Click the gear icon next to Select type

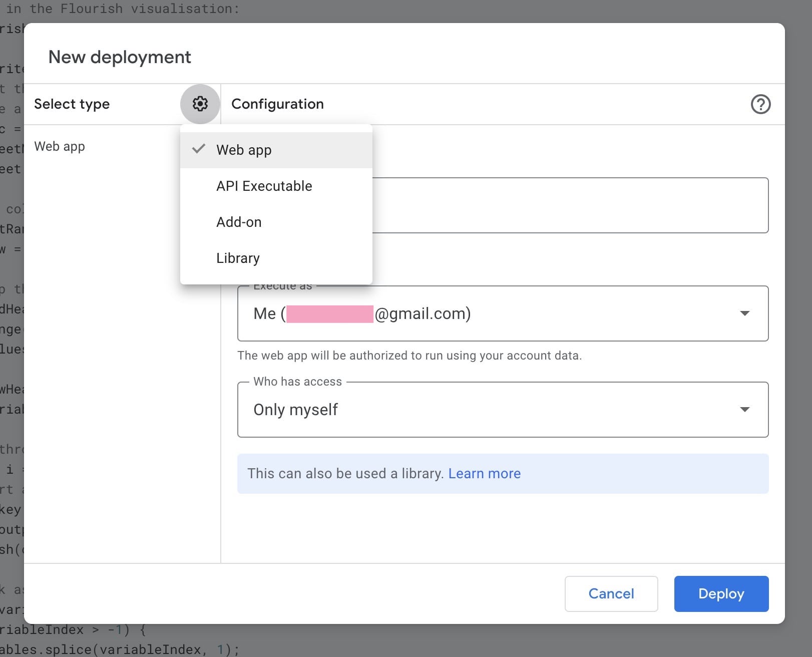(200, 104)
